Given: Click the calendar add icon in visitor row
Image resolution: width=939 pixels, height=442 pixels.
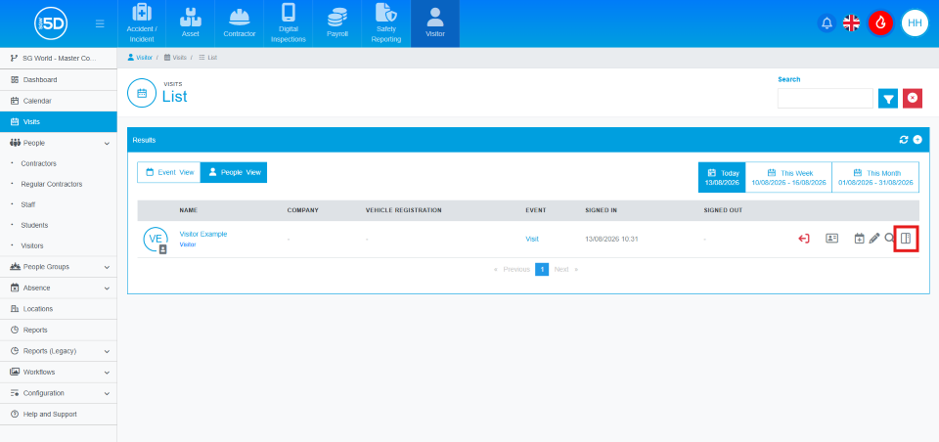Looking at the screenshot, I should tap(859, 238).
